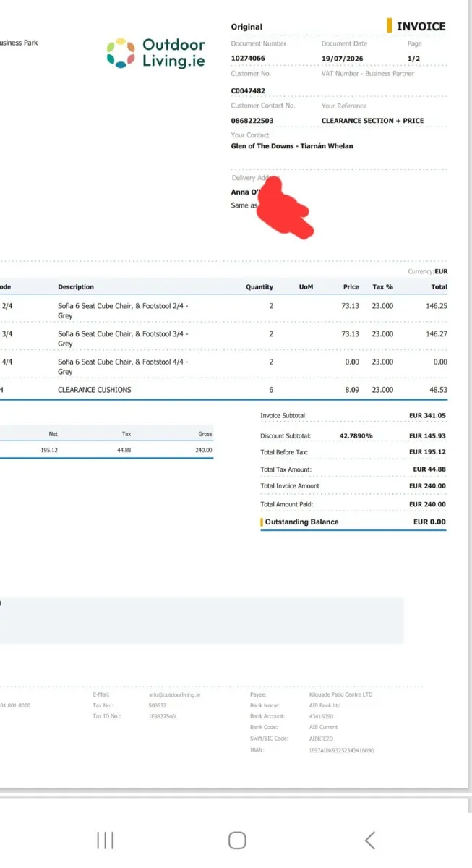Image resolution: width=472 pixels, height=868 pixels.
Task: Tap the Gross total 240.00 in tax table
Action: [x=204, y=450]
